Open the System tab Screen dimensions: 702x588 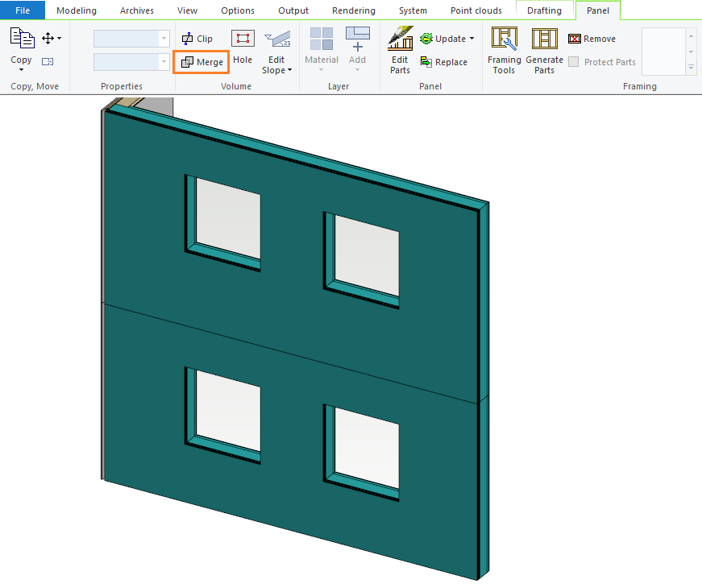pyautogui.click(x=413, y=10)
